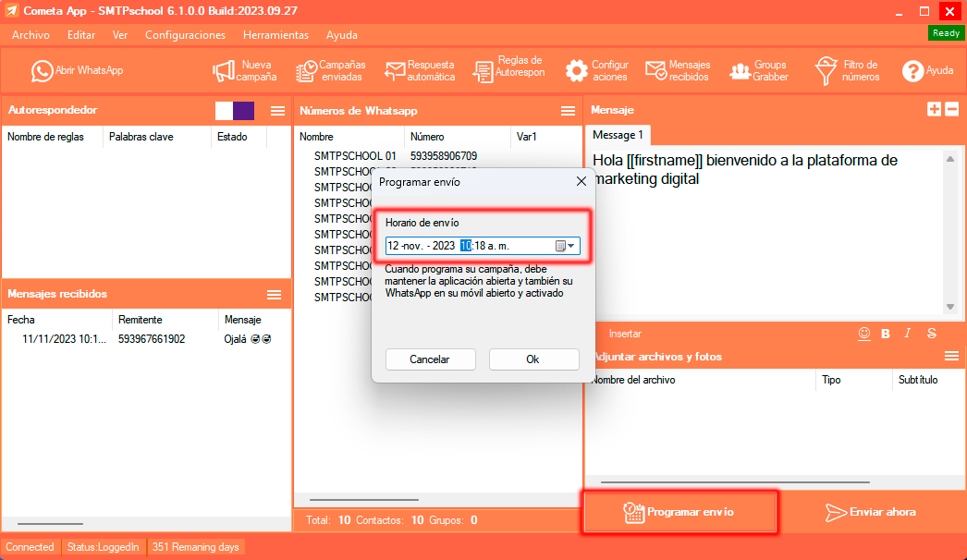Click the Ready status indicator
The height and width of the screenshot is (560, 967).
click(946, 33)
